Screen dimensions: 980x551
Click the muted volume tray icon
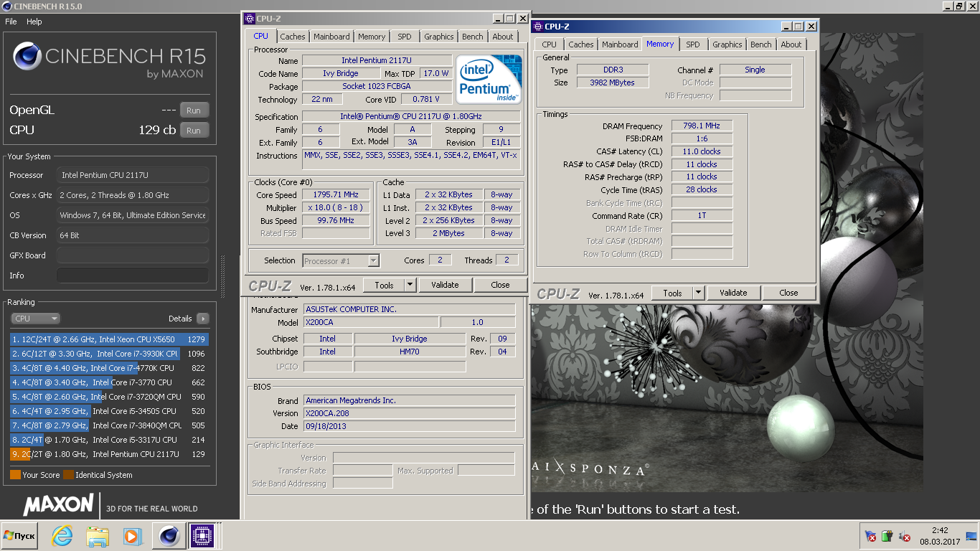pyautogui.click(x=905, y=536)
